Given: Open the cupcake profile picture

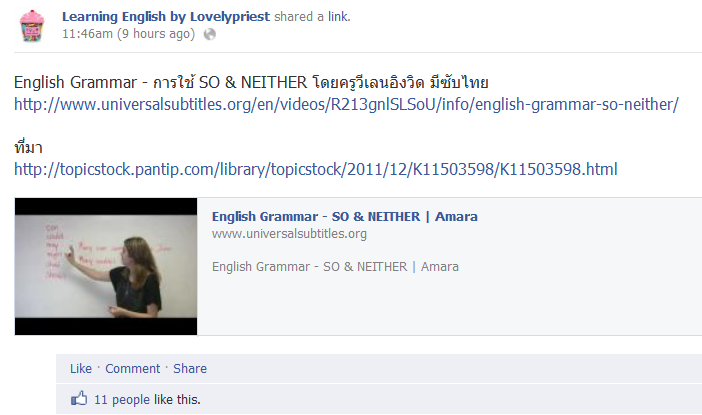Looking at the screenshot, I should 32,26.
